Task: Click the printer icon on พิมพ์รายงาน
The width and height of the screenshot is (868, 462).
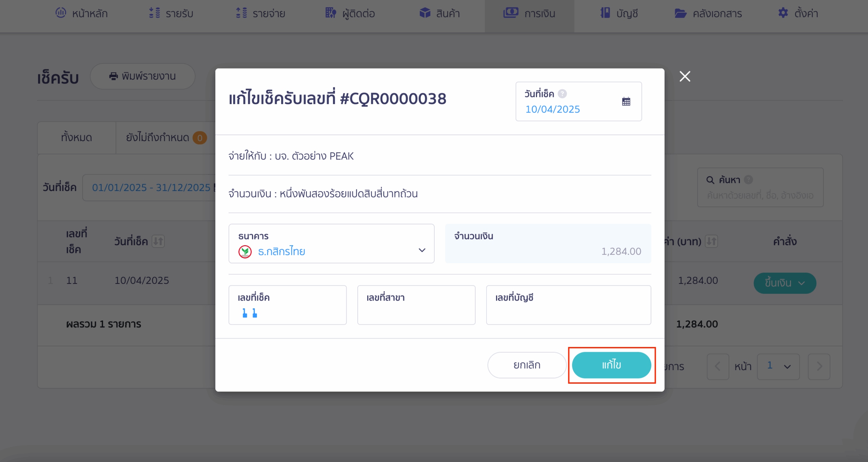Action: pyautogui.click(x=113, y=76)
